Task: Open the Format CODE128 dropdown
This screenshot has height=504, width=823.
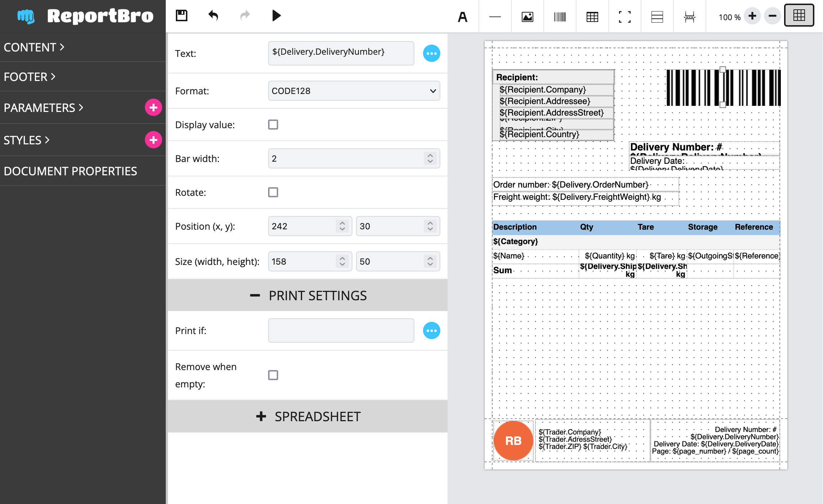Action: [354, 91]
